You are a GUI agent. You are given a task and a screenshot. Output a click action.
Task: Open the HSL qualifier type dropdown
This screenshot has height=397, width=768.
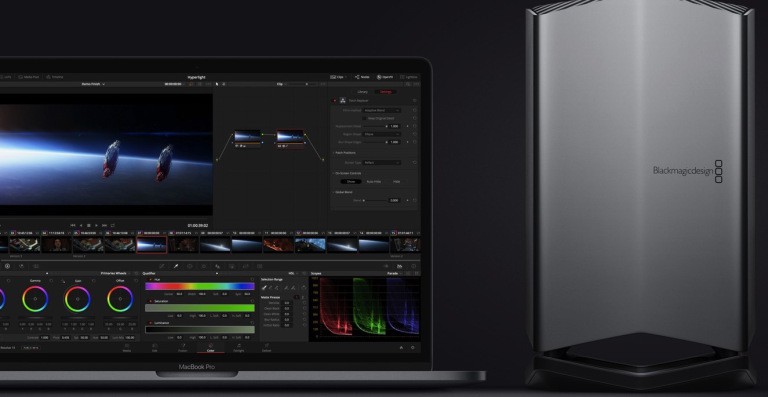pos(292,273)
